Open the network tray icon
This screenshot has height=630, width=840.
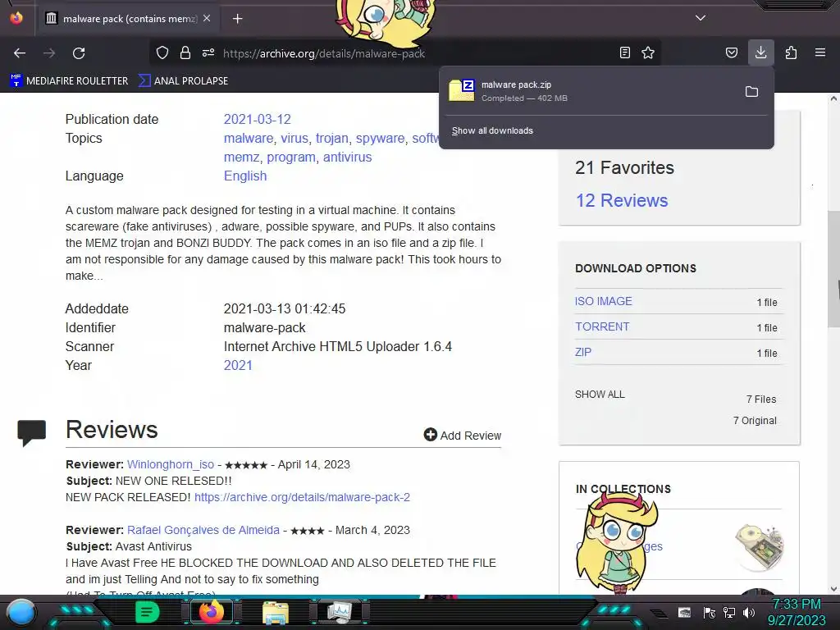(x=729, y=612)
